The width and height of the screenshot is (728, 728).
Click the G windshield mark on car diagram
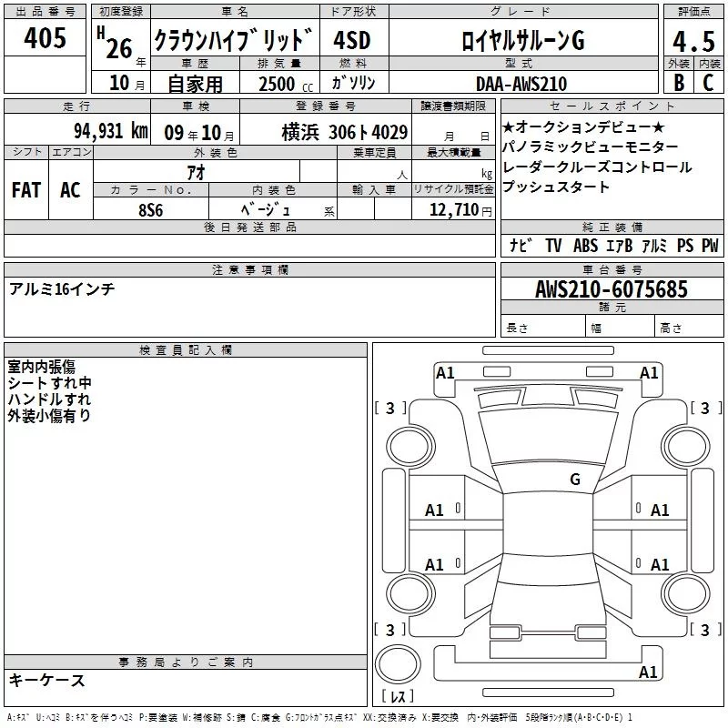click(574, 480)
